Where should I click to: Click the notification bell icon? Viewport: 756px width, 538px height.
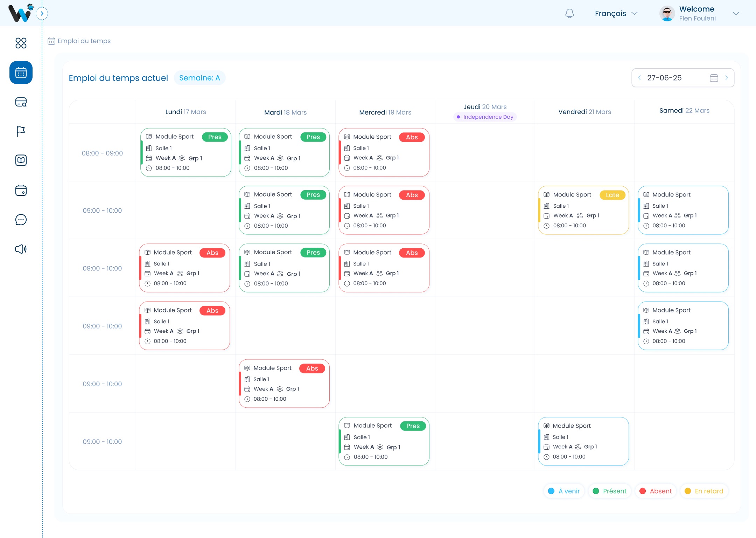tap(569, 14)
